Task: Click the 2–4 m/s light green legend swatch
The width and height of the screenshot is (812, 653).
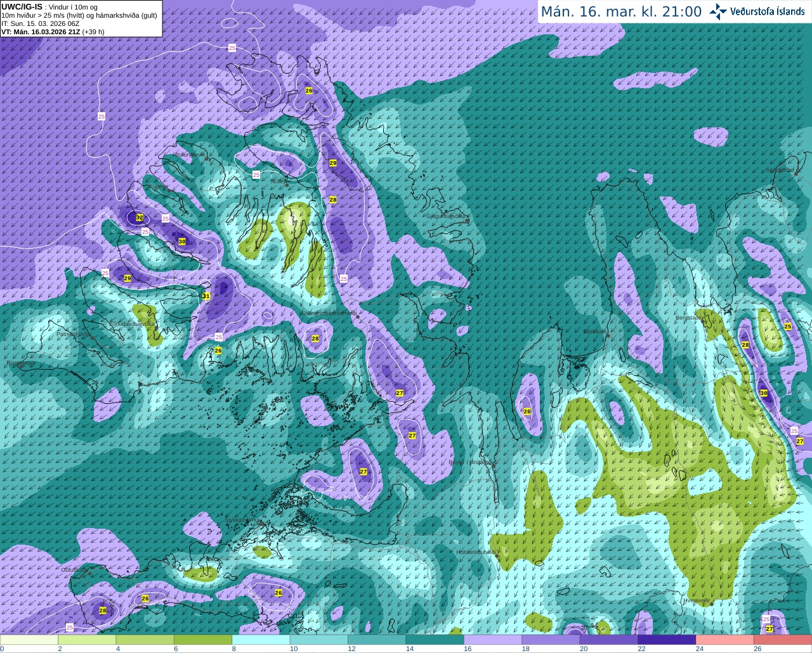Action: 87,640
